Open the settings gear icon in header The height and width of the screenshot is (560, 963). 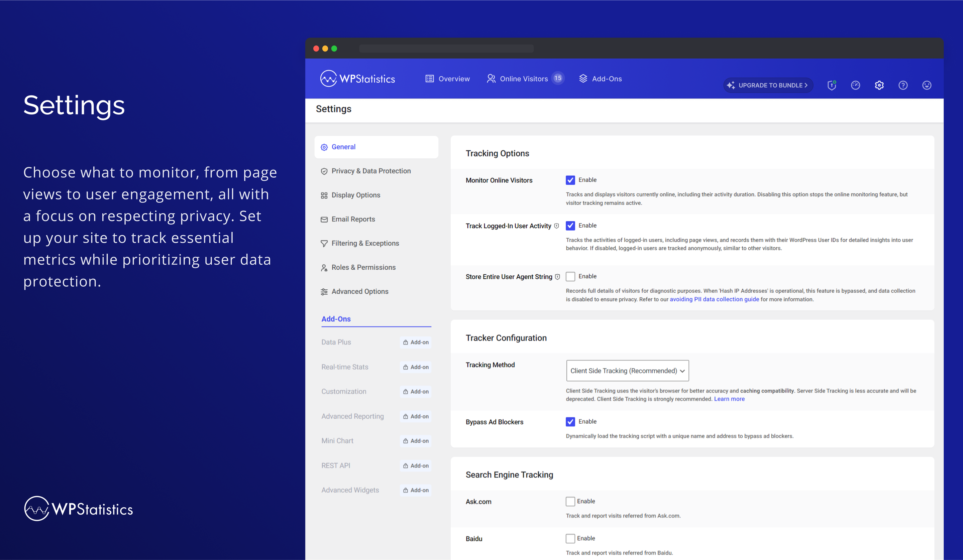879,85
